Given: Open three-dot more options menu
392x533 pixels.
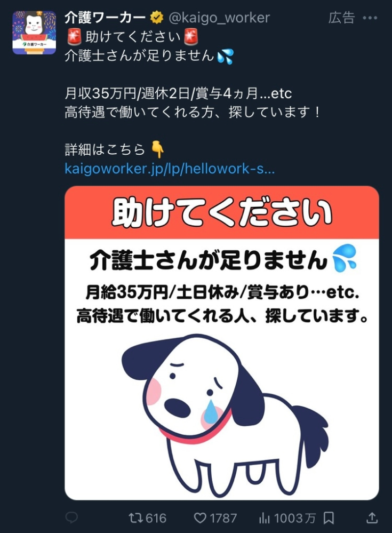Looking at the screenshot, I should [370, 18].
